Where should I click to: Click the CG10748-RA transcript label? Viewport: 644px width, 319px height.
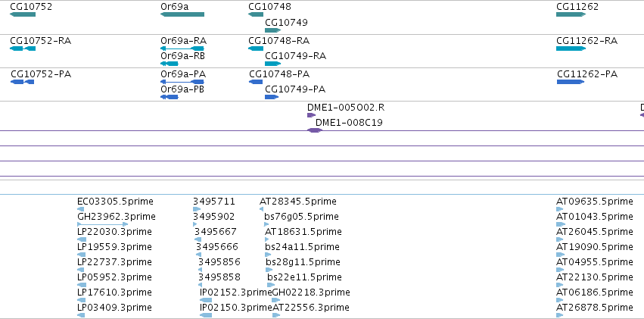(279, 41)
